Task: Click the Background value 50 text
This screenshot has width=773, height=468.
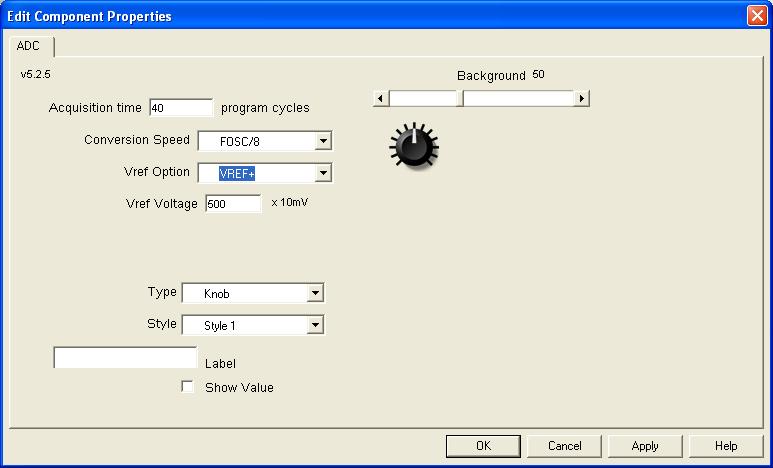Action: click(x=538, y=74)
